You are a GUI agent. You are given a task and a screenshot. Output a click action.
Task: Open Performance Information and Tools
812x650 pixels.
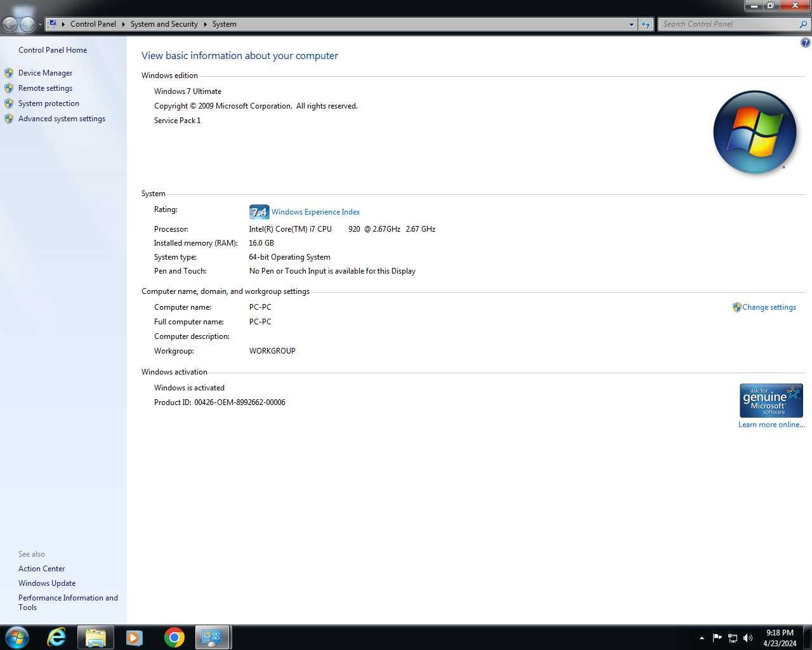(x=68, y=602)
